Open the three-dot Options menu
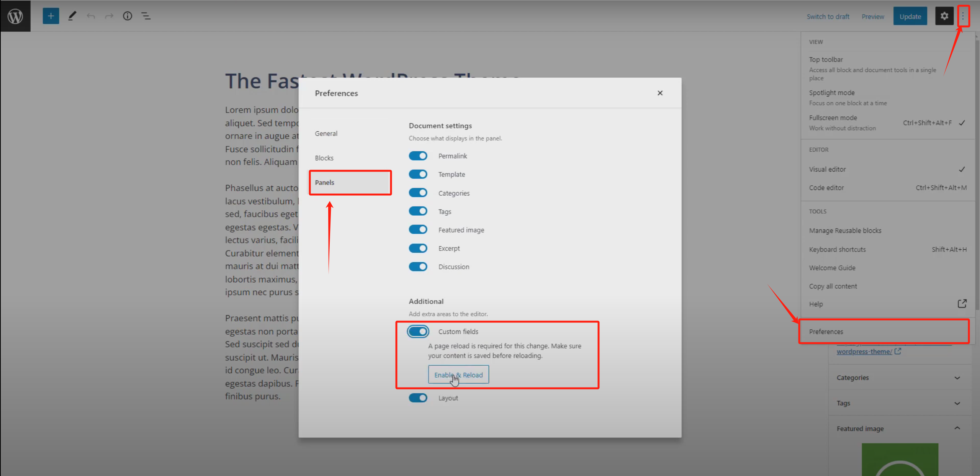Screen dimensions: 980x476 pyautogui.click(x=963, y=16)
